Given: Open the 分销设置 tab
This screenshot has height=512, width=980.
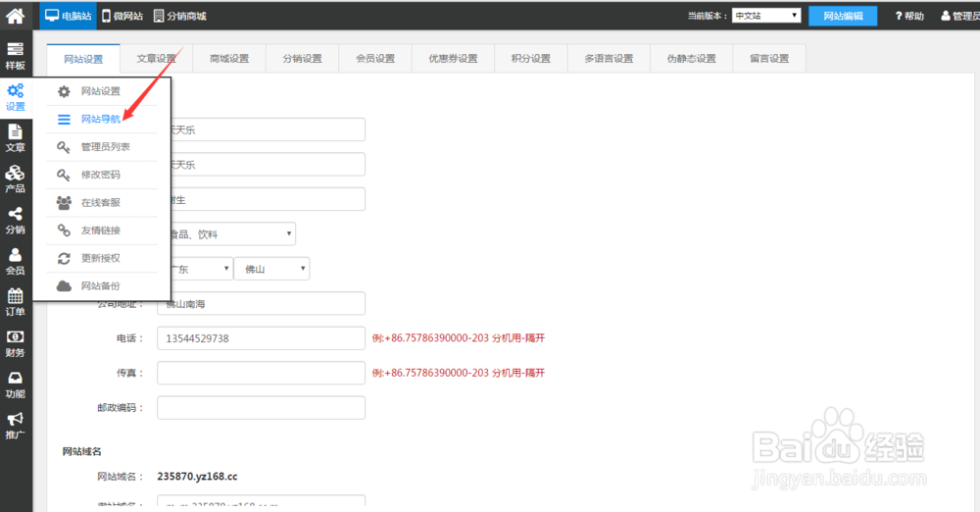Looking at the screenshot, I should pos(302,58).
